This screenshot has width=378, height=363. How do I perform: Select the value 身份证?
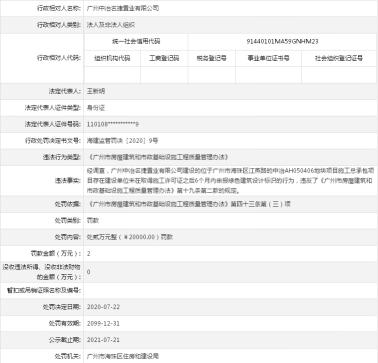point(96,108)
